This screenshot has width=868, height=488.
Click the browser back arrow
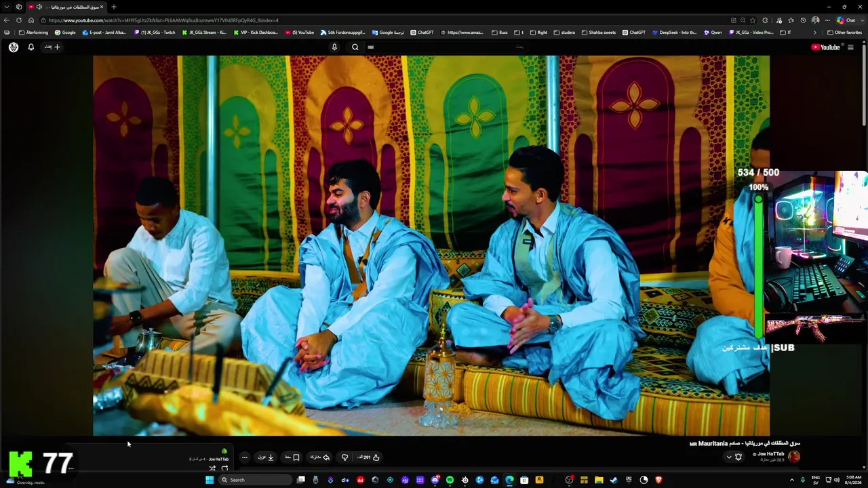pos(7,20)
